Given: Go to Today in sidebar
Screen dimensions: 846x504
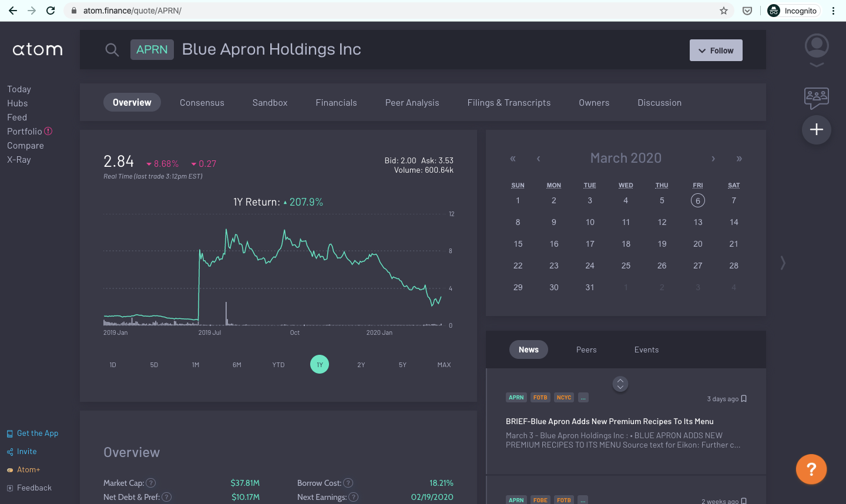Looking at the screenshot, I should tap(19, 89).
